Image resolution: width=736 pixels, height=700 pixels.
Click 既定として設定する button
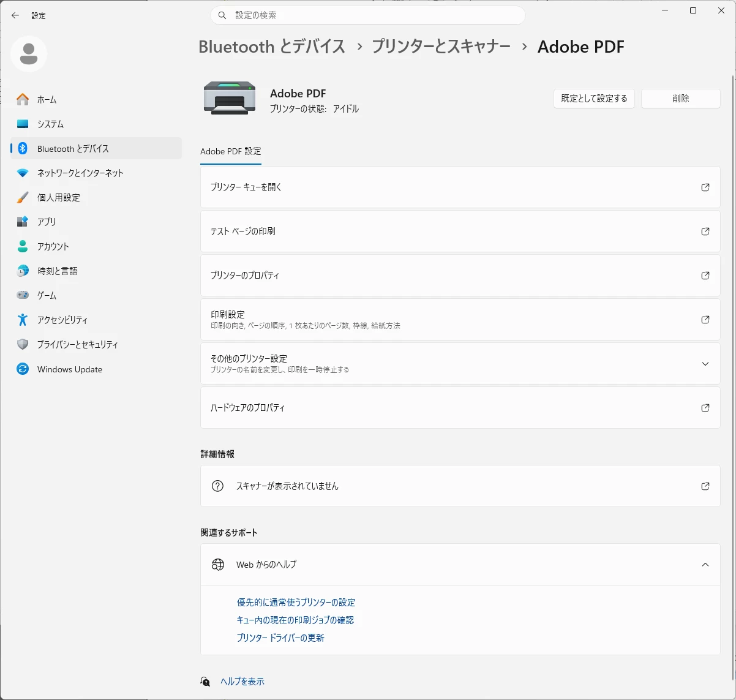pyautogui.click(x=594, y=99)
